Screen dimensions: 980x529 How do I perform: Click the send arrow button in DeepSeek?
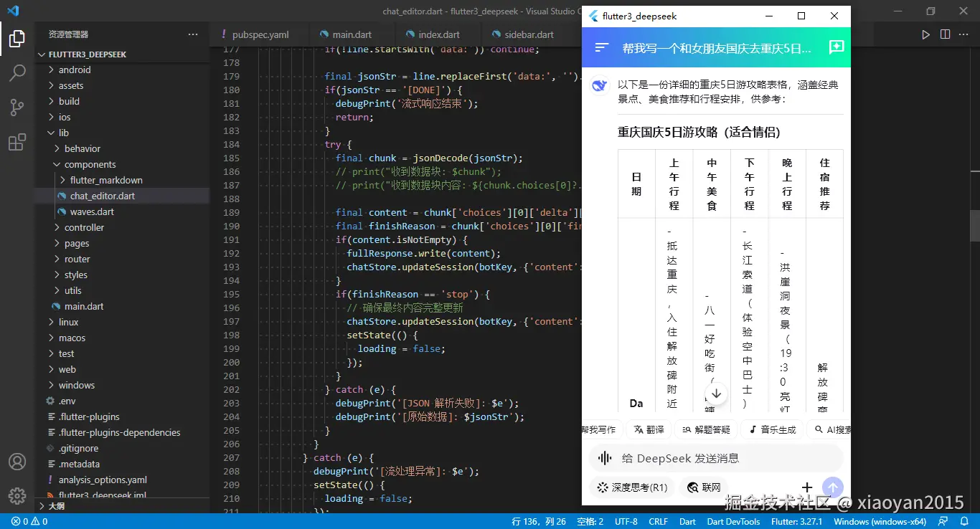(x=832, y=487)
